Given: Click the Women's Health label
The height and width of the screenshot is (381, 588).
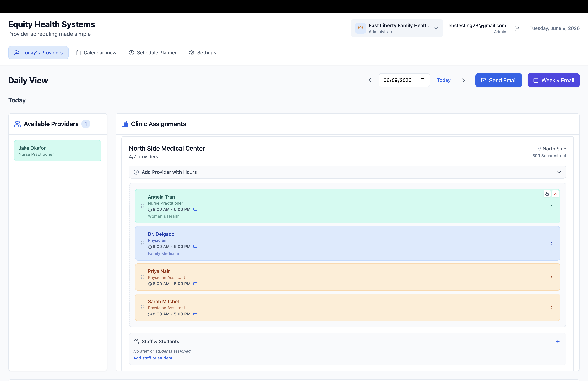Looking at the screenshot, I should (164, 216).
